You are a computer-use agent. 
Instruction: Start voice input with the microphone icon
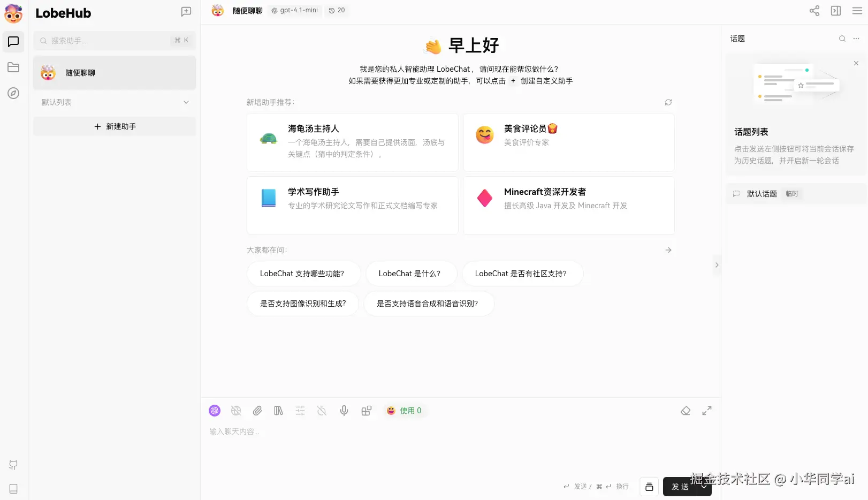[x=344, y=411]
